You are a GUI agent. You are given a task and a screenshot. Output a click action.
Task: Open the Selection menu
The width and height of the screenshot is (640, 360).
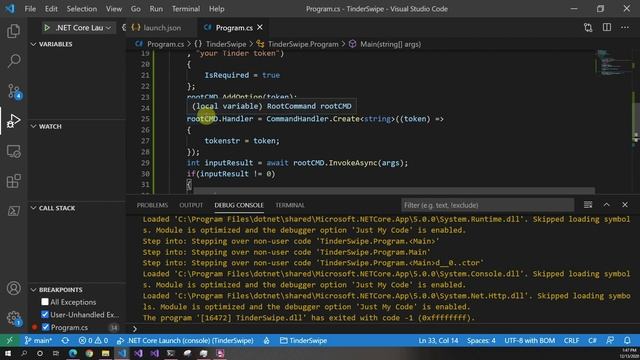coord(82,9)
